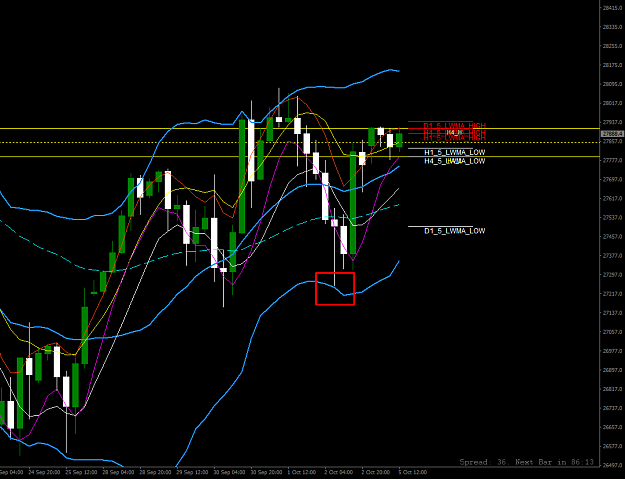
Task: Select the 28 Sep 20:00 time axis label
Action: tap(155, 472)
